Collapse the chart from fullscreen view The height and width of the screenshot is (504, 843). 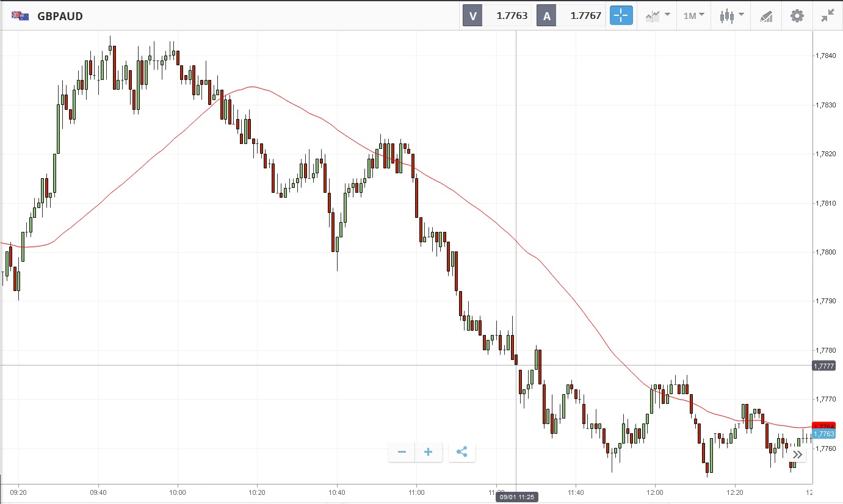point(828,16)
